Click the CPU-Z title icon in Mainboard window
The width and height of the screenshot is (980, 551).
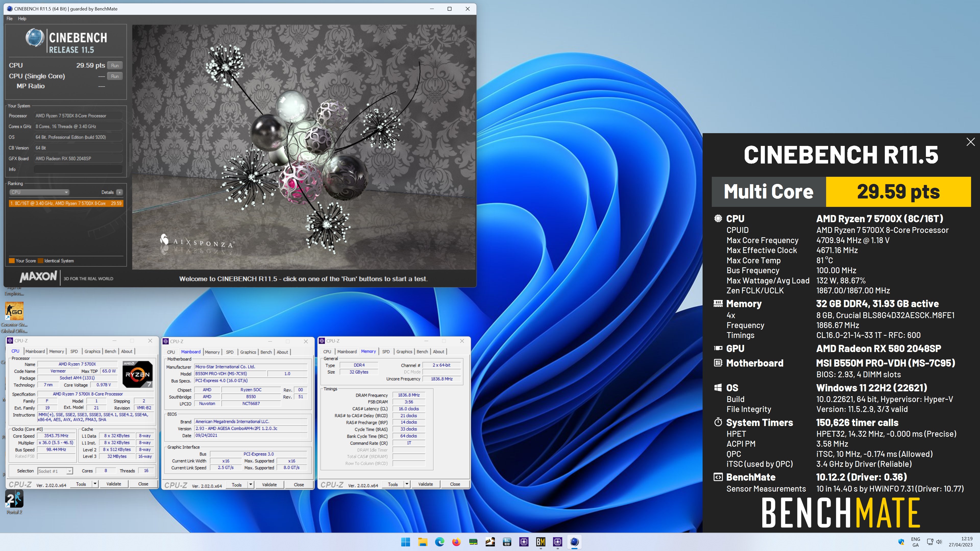tap(166, 342)
